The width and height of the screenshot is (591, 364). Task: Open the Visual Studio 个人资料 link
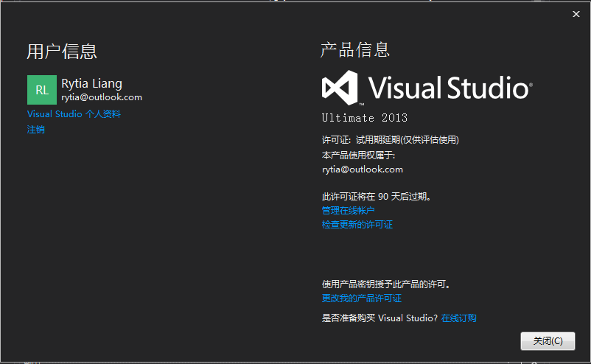point(74,113)
